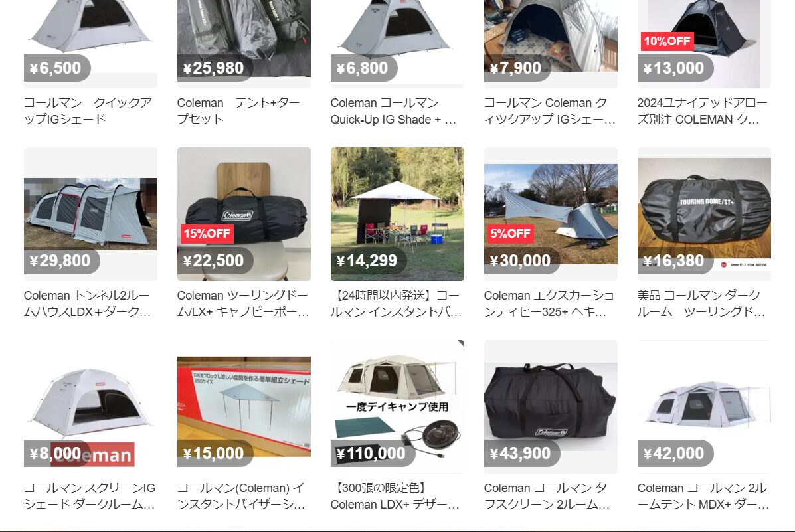Open the title '【24時間以内発送】コールマン インスタントバ…'
The image size is (795, 532).
pyautogui.click(x=397, y=304)
